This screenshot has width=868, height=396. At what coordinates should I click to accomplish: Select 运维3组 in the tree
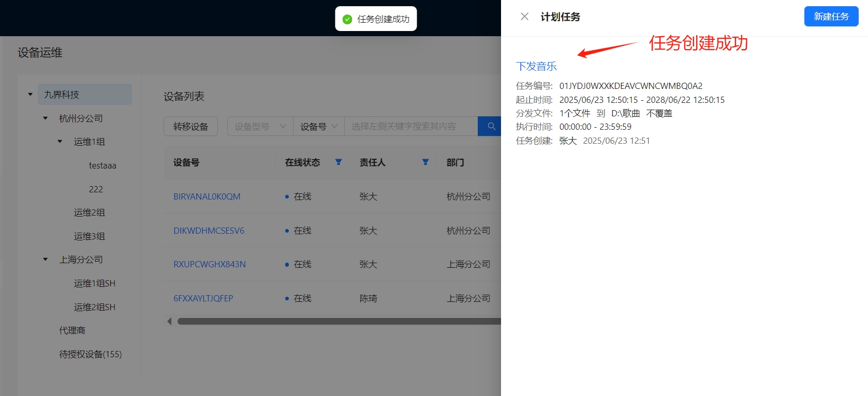pos(89,236)
